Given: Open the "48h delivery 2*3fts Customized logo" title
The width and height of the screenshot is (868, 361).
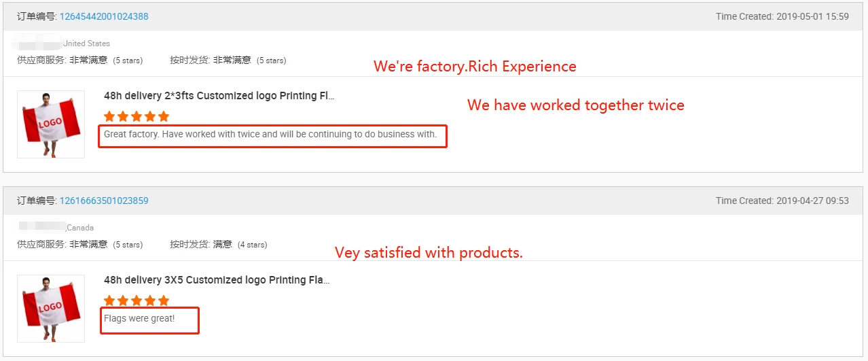Looking at the screenshot, I should click(x=219, y=96).
